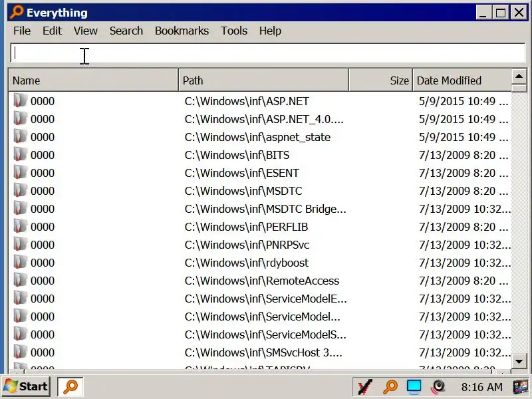
Task: Select folder icon for PERFLIB row
Action: [x=20, y=226]
